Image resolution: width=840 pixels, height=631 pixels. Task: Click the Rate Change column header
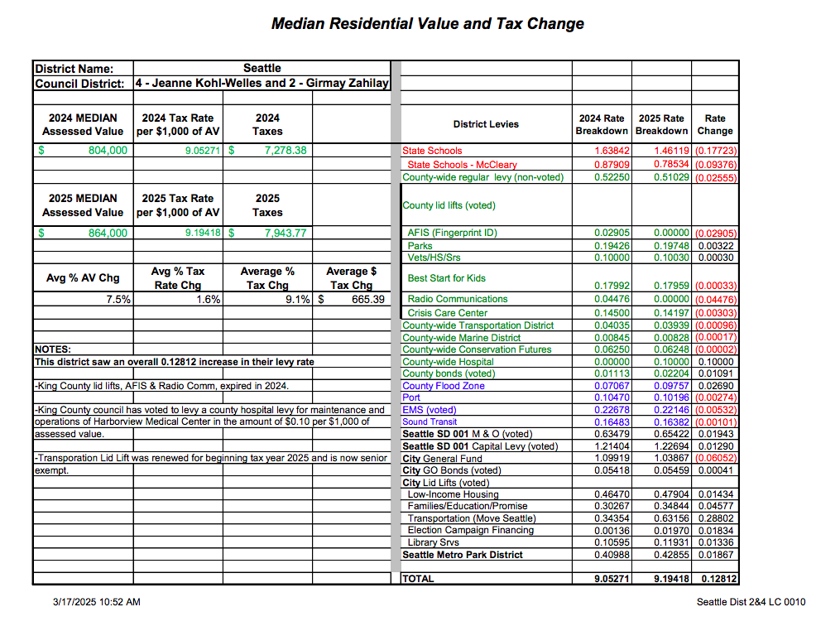point(715,124)
